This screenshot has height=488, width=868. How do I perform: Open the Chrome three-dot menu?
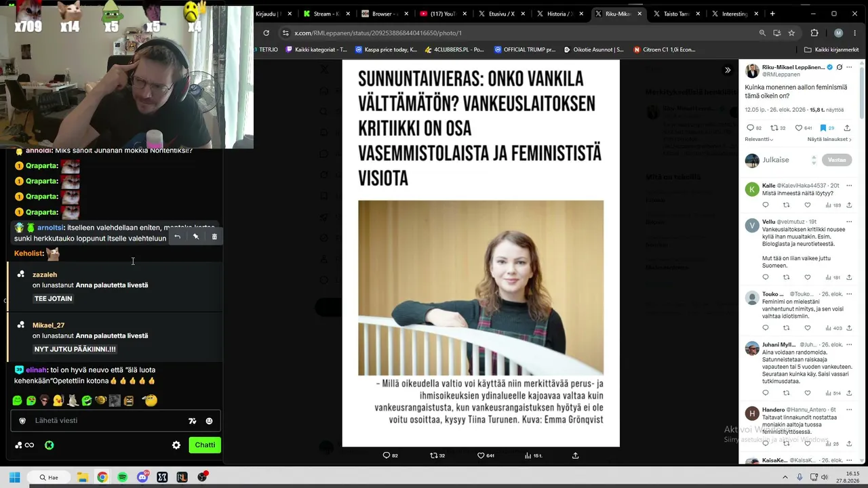tap(855, 33)
